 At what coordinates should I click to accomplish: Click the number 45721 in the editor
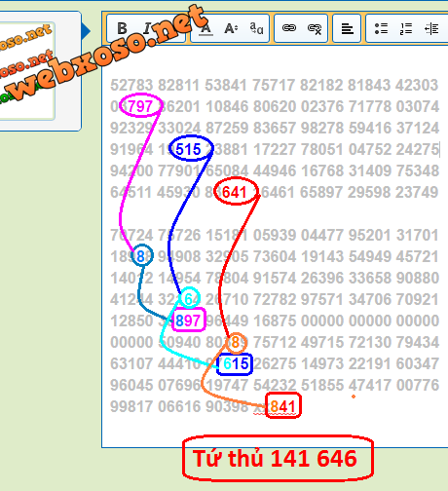[417, 256]
